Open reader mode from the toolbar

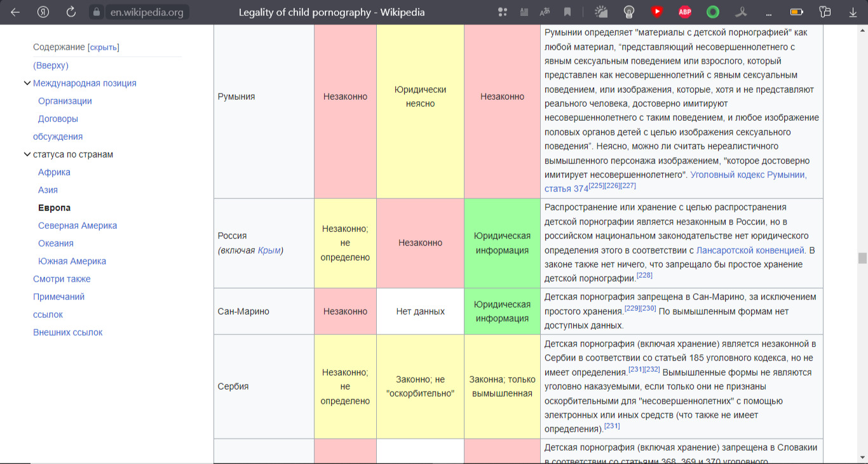pyautogui.click(x=524, y=12)
